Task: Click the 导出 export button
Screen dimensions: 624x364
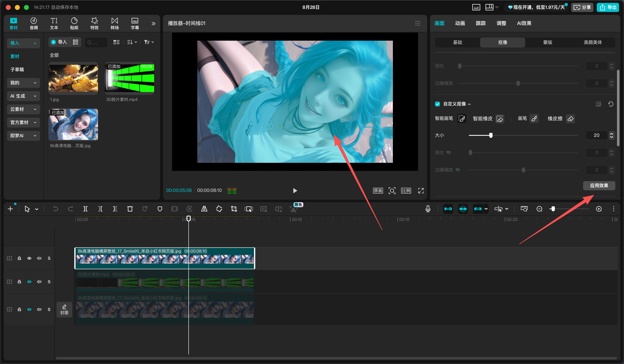Action: coord(608,7)
